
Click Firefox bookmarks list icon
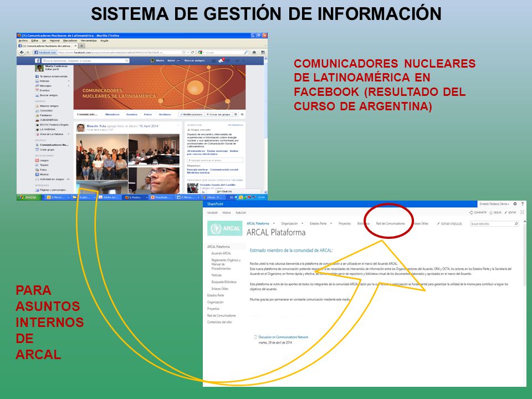[263, 52]
